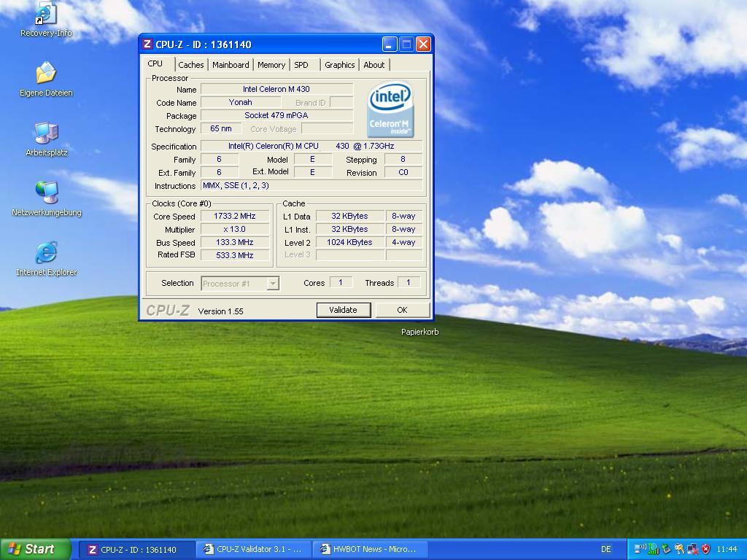This screenshot has height=560, width=747.
Task: Click the Validate button
Action: click(343, 310)
